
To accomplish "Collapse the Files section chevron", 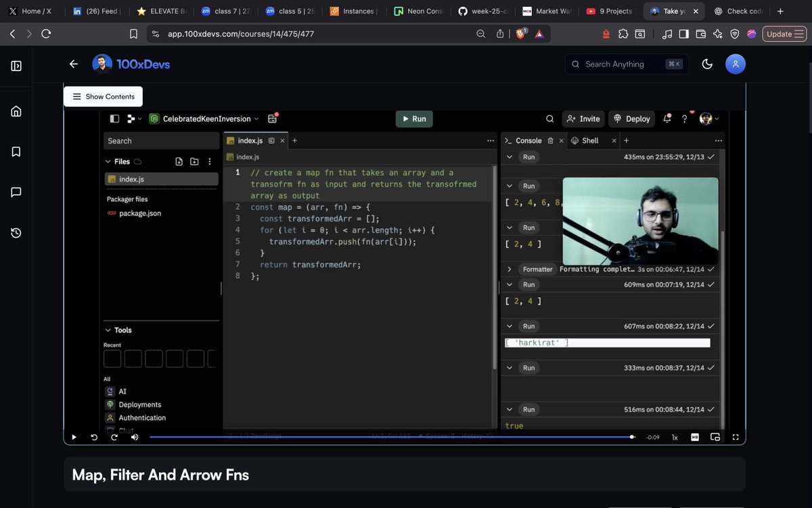I will click(x=108, y=162).
